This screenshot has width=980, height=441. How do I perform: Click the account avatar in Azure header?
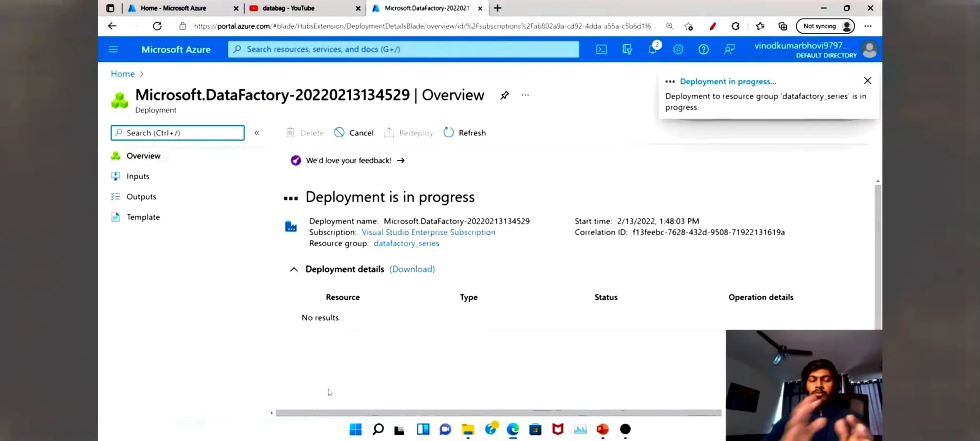pos(869,49)
